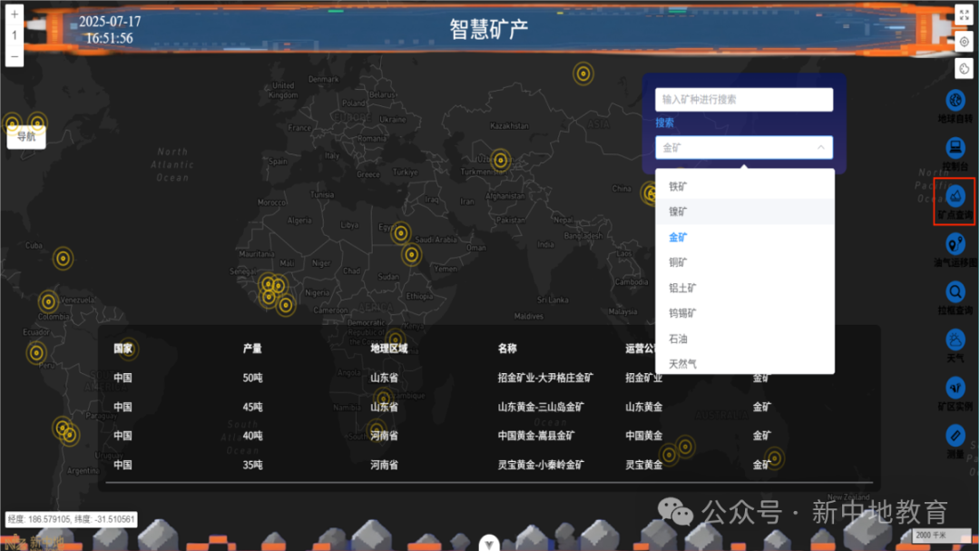
Task: Click the fullscreen expand icon
Action: pos(964,15)
